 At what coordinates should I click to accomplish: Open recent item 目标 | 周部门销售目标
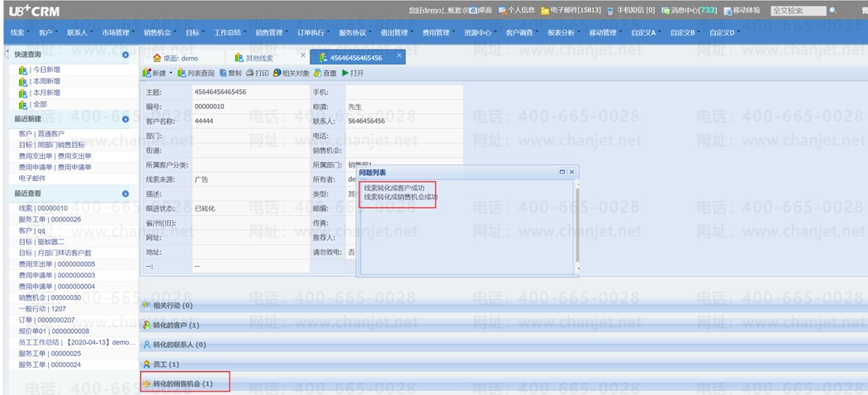pos(51,145)
